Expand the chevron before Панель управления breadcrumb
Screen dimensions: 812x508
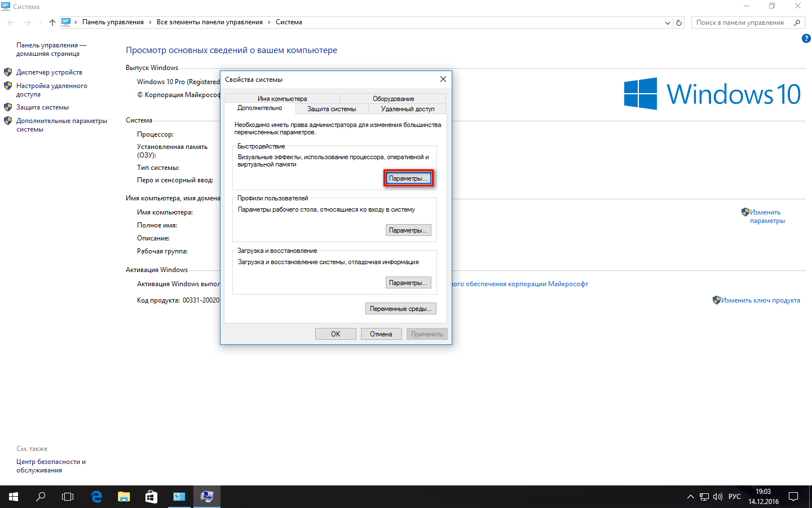coord(76,23)
